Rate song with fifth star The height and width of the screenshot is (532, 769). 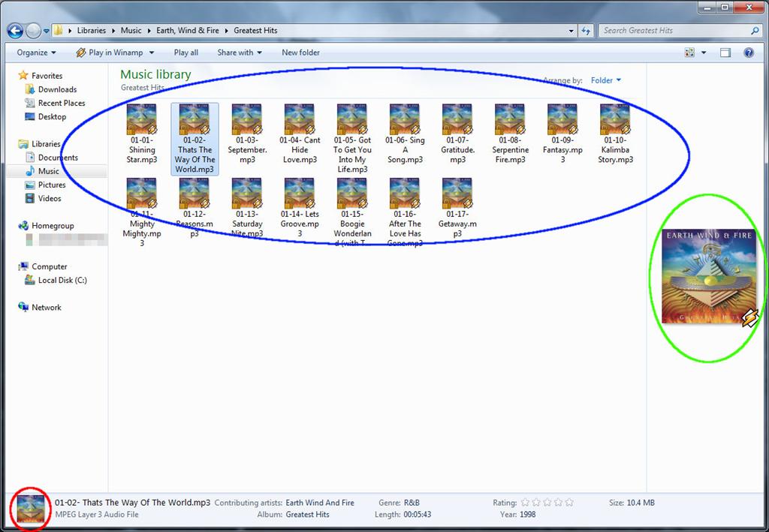point(569,502)
